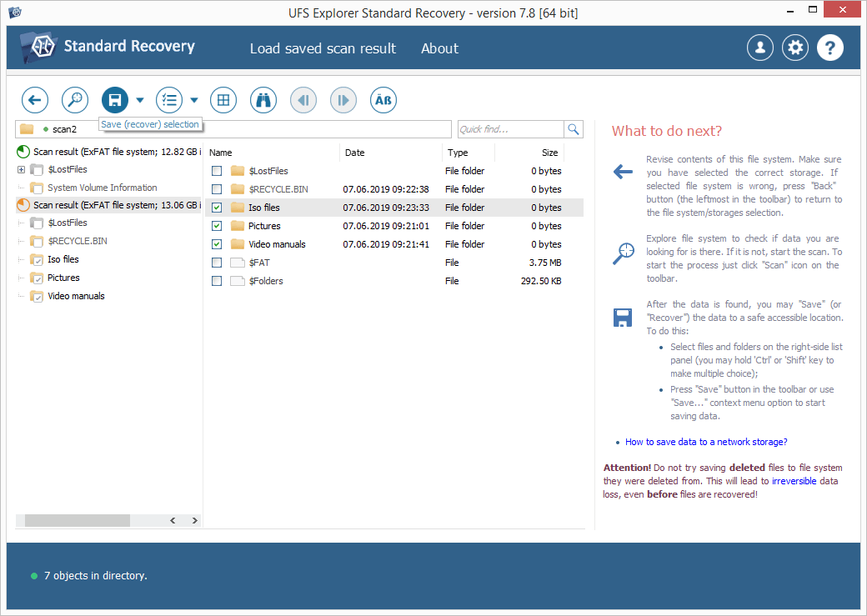Click the Pictures folder name in list

click(x=264, y=226)
